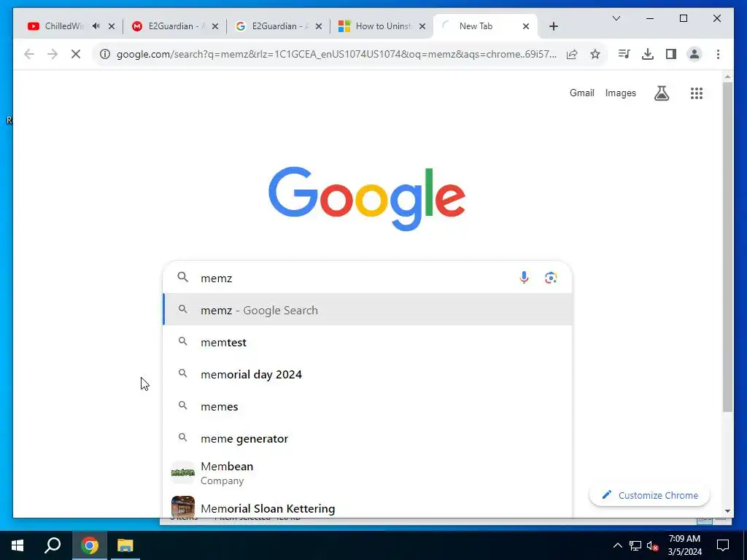747x560 pixels.
Task: Open Chrome three-dot menu
Action: (x=718, y=54)
